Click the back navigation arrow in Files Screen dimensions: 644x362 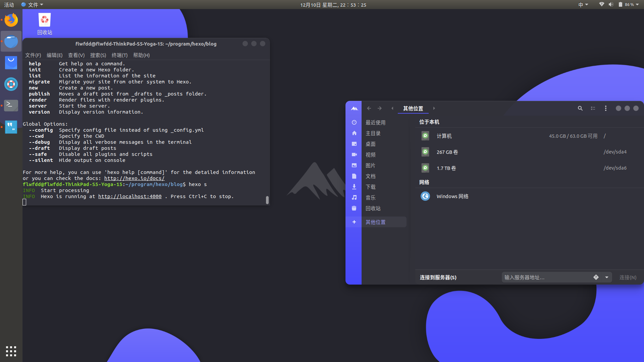(369, 108)
